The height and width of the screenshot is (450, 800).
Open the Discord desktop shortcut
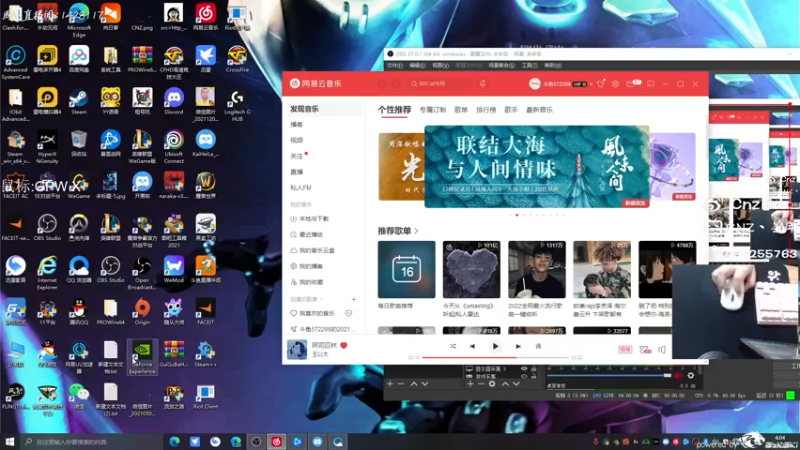click(173, 101)
